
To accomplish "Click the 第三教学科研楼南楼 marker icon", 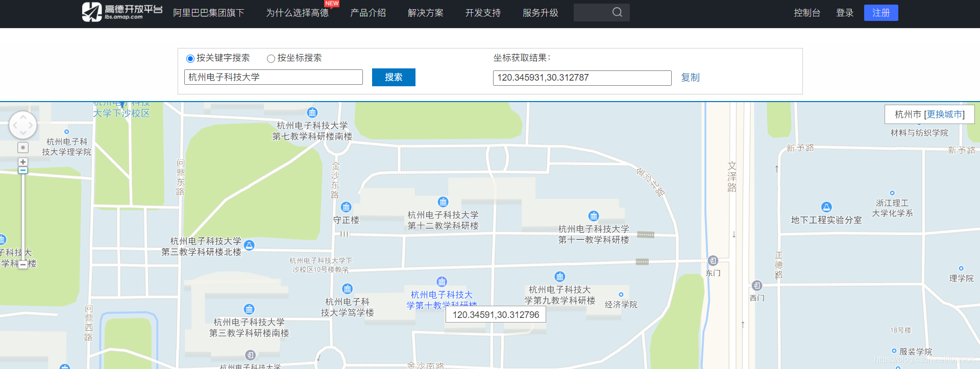I will (249, 309).
